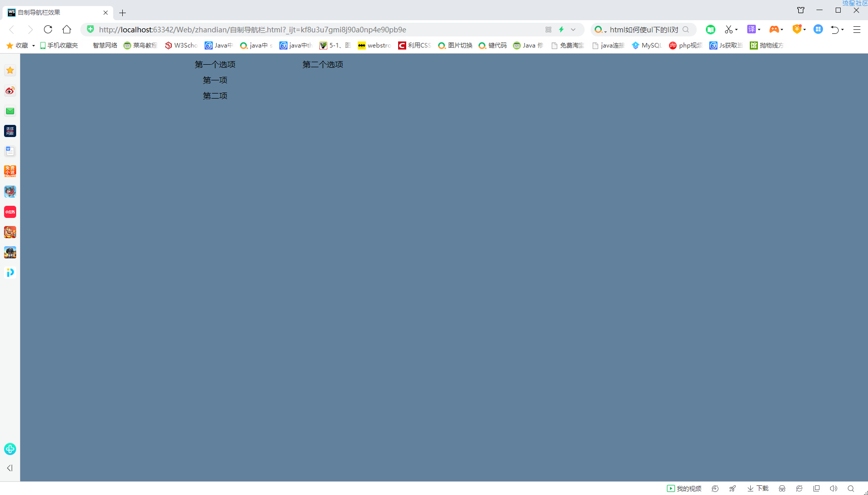Screen dimensions: 868x495
Task: Close the 自制导航栏效果 tab
Action: (106, 13)
